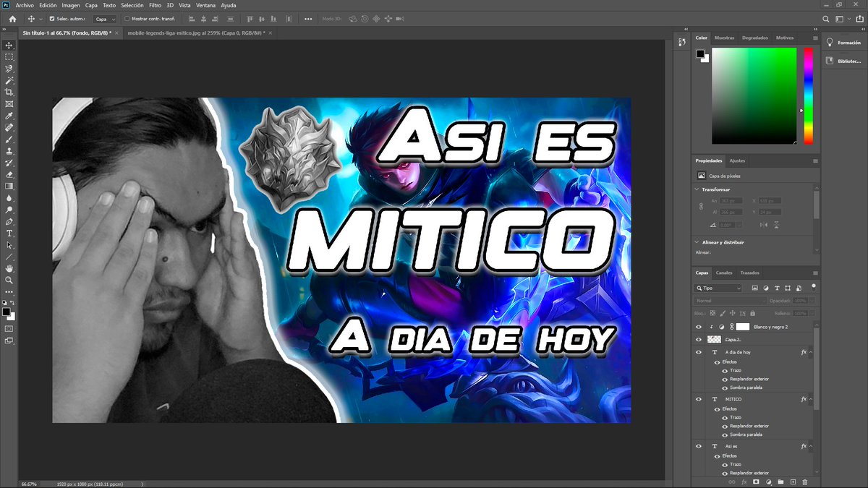The height and width of the screenshot is (488, 868).
Task: Hide the MITICO text layer
Action: pyautogui.click(x=699, y=399)
